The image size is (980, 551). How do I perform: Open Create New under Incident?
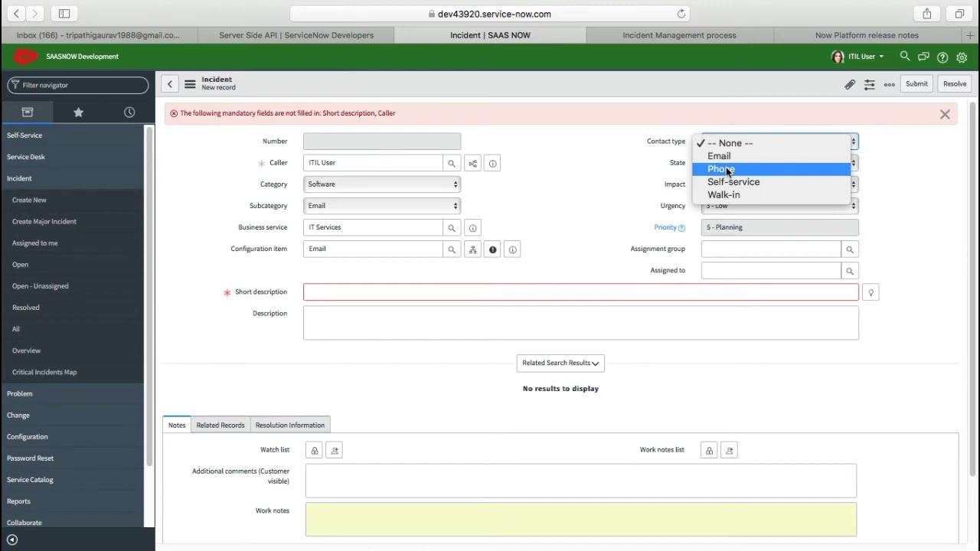29,200
